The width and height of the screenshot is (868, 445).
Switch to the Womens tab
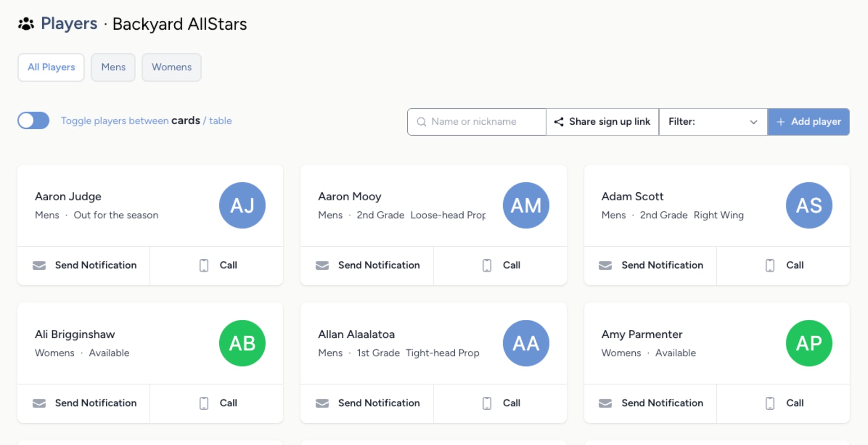pos(172,67)
